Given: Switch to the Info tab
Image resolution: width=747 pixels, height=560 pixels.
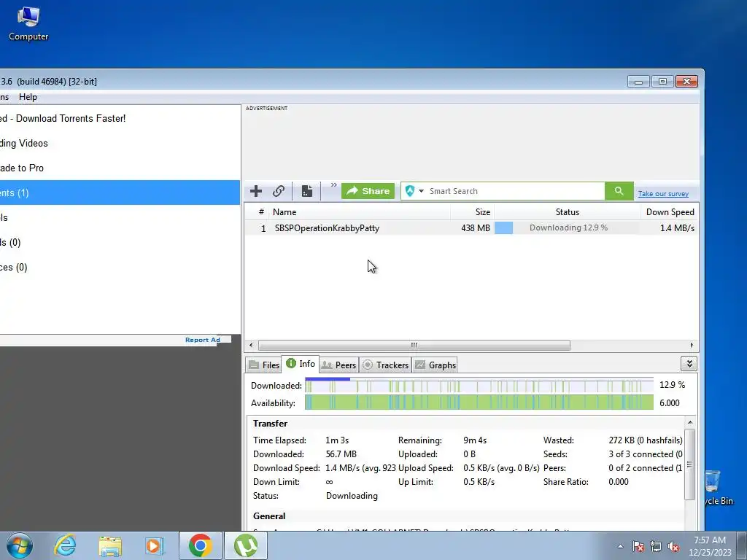Looking at the screenshot, I should pyautogui.click(x=300, y=365).
